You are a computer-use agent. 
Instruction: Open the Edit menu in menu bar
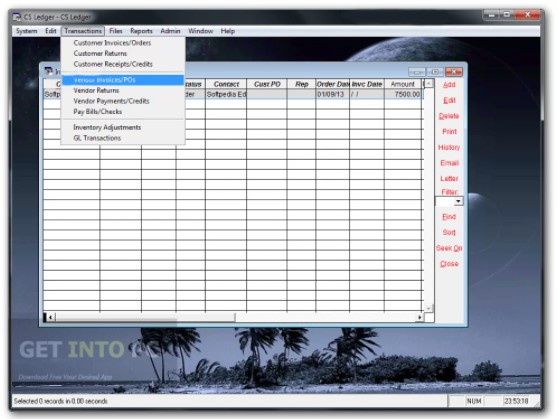(51, 31)
